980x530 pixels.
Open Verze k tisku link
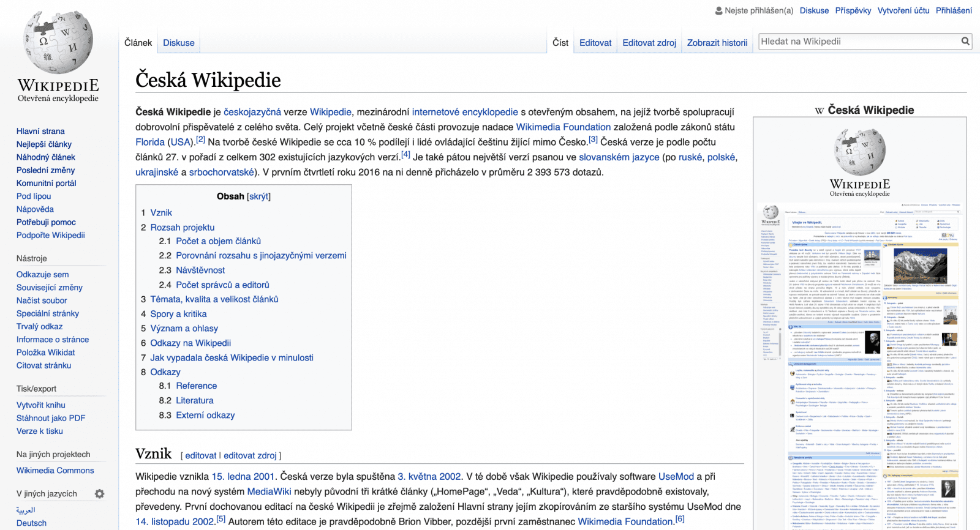pos(40,431)
